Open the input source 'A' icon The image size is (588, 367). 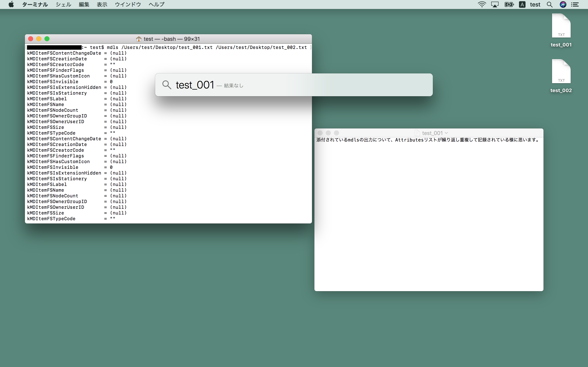click(522, 4)
